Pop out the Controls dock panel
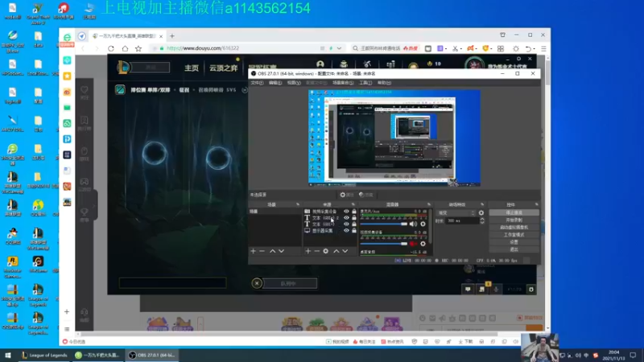This screenshot has height=362, width=644. (x=536, y=204)
